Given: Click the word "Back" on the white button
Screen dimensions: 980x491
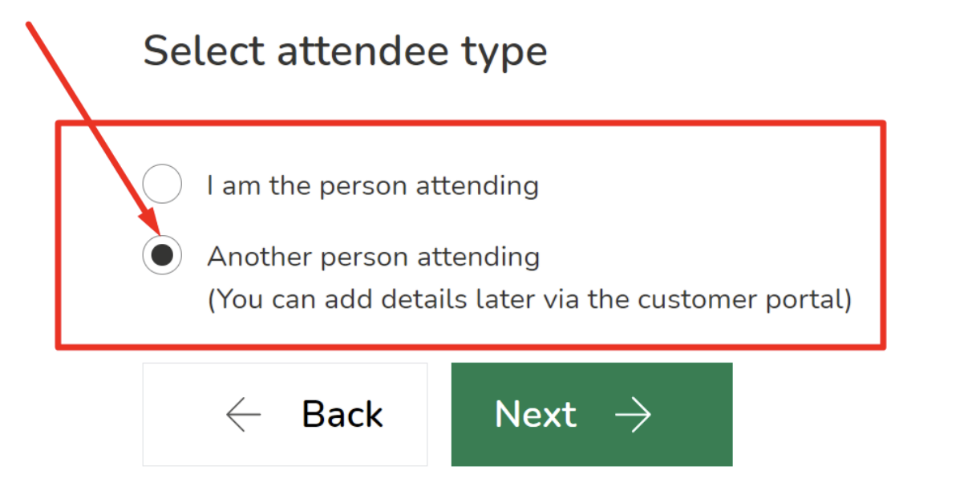Looking at the screenshot, I should click(x=342, y=415).
